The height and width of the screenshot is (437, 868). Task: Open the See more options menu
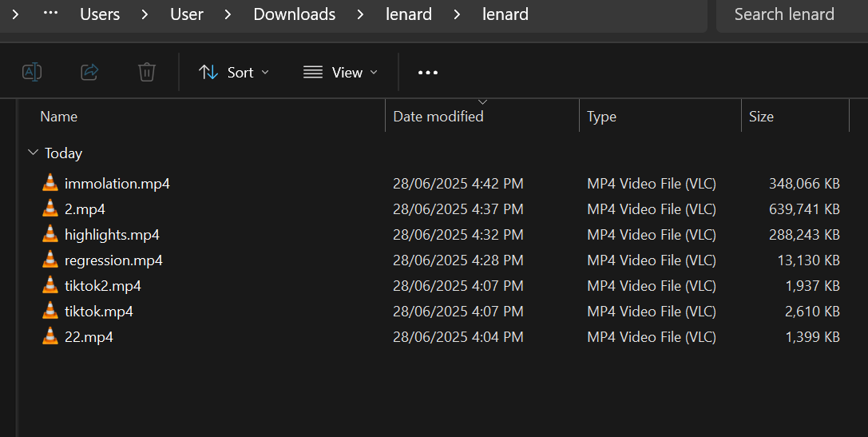(x=428, y=72)
